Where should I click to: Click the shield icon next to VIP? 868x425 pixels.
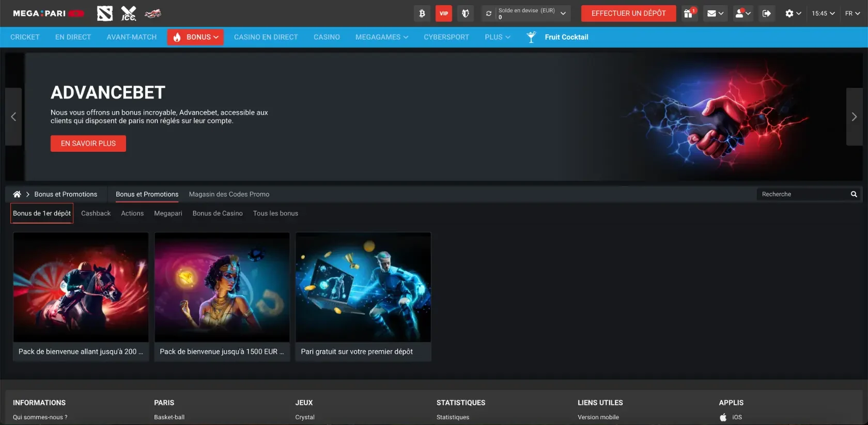click(466, 13)
